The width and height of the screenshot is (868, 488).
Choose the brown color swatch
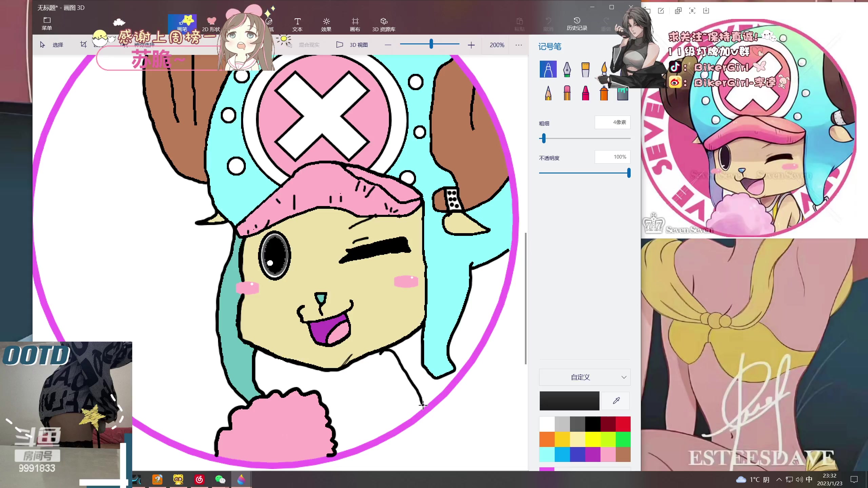[623, 454]
